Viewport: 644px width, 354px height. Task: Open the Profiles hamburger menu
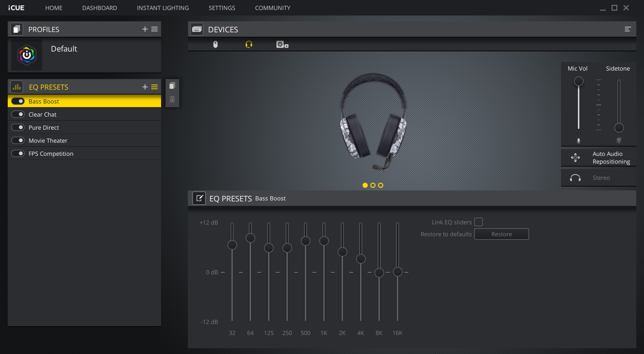[x=155, y=29]
